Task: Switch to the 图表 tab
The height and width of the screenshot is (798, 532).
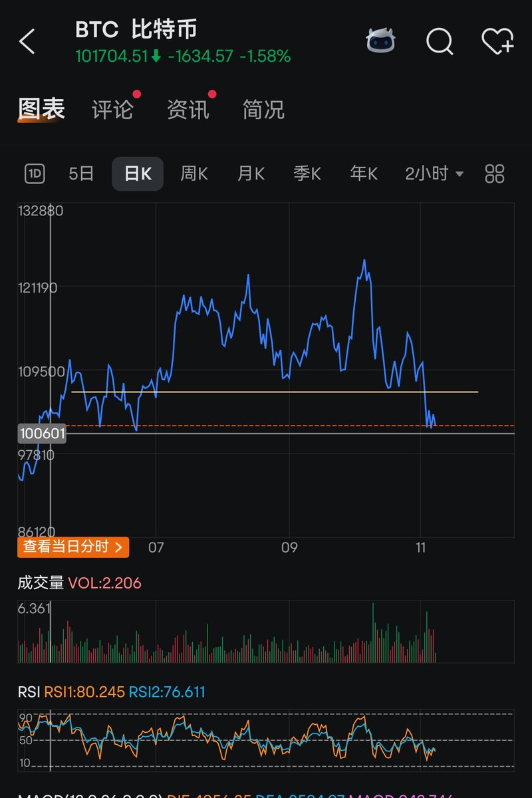Action: (41, 108)
